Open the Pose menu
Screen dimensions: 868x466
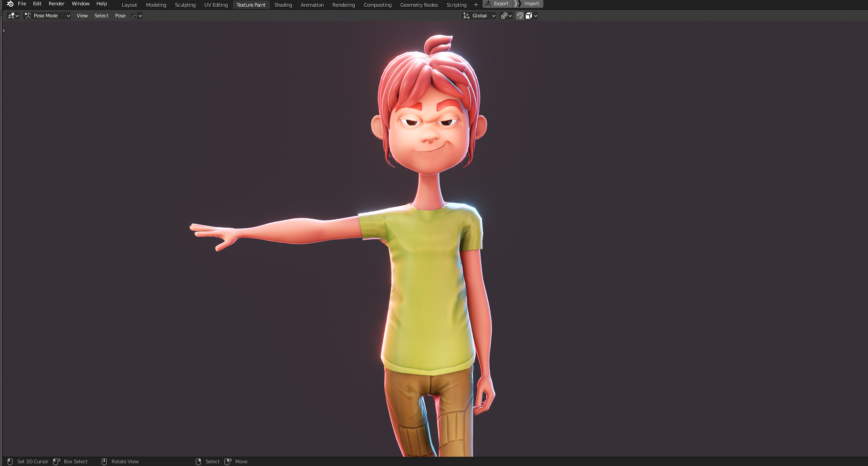pyautogui.click(x=120, y=15)
